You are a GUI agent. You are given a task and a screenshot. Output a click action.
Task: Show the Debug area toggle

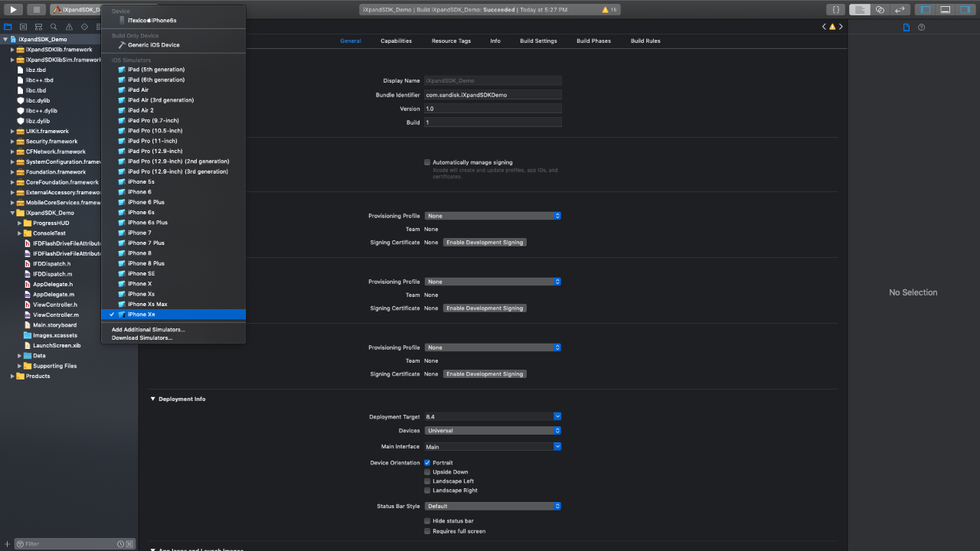946,9
